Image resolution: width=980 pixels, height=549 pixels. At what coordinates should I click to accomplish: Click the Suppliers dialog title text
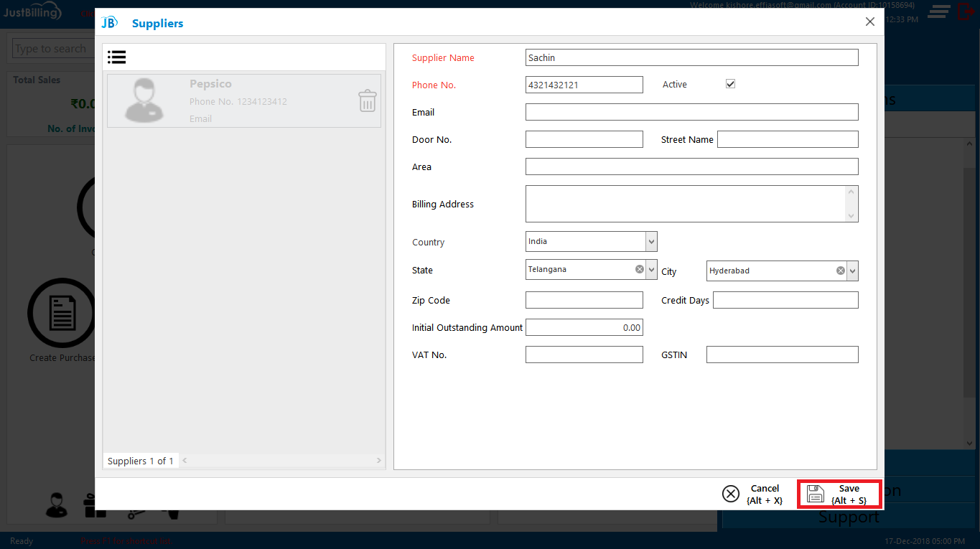[x=158, y=23]
